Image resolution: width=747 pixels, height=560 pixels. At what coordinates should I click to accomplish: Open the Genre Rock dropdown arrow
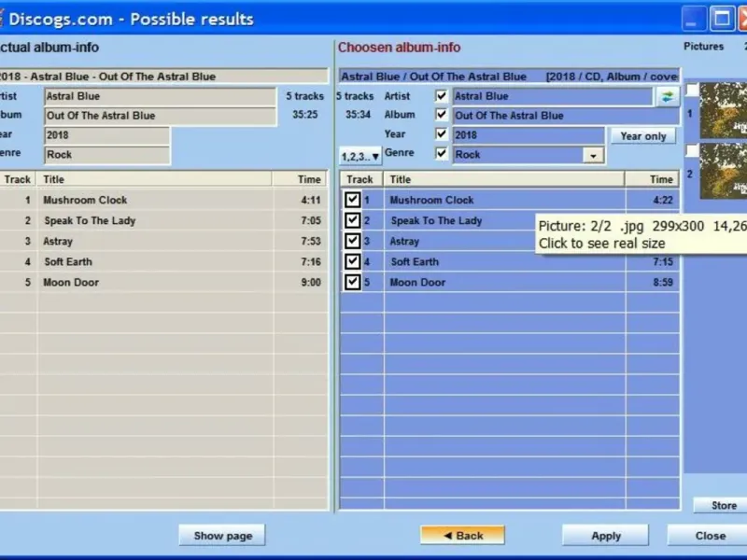(x=593, y=155)
